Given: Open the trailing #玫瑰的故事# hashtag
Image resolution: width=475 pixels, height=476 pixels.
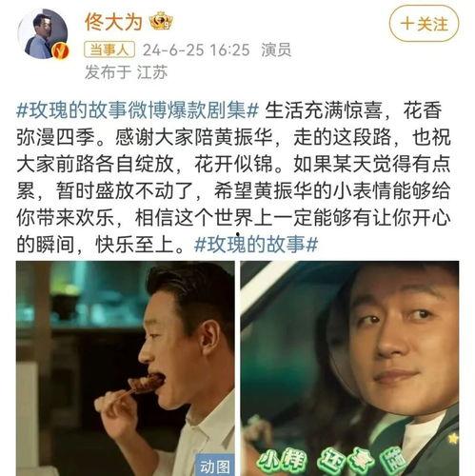Looking at the screenshot, I should [x=256, y=245].
